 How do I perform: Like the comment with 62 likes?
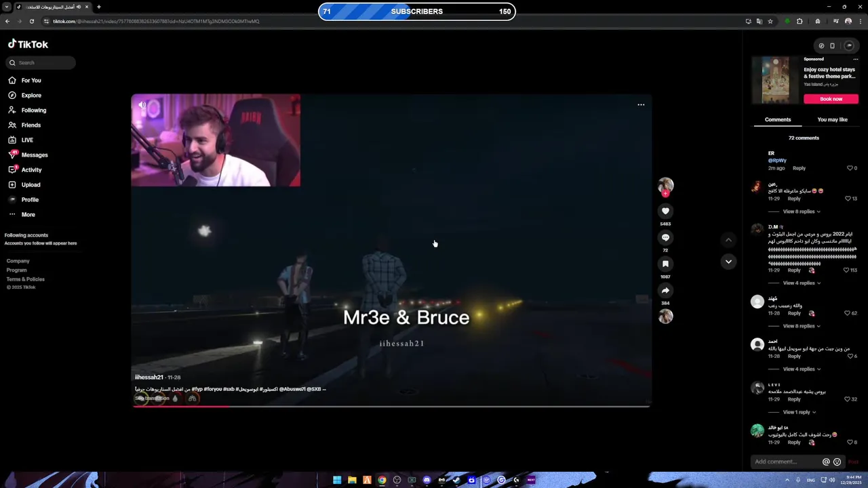847,313
